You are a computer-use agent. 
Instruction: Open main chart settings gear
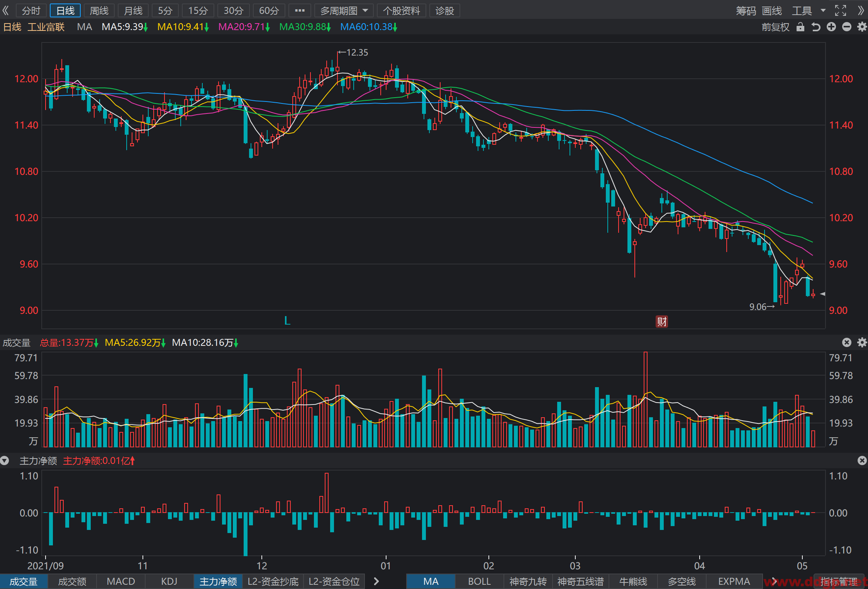coord(862,27)
